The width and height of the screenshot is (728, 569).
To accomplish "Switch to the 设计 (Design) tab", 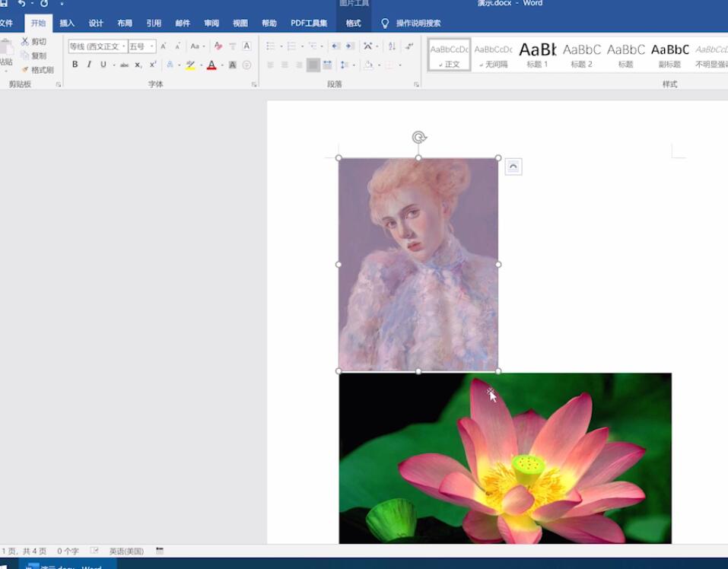I will tap(96, 24).
